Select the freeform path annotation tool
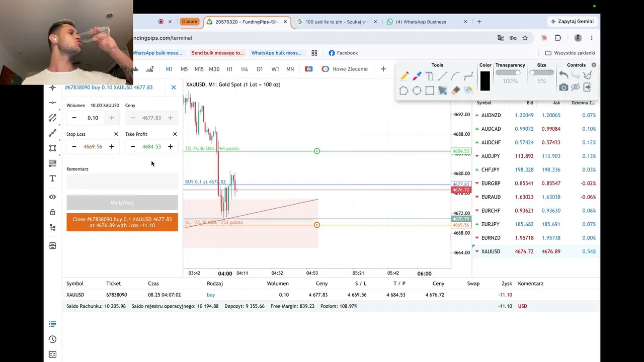The image size is (644, 362). [468, 76]
